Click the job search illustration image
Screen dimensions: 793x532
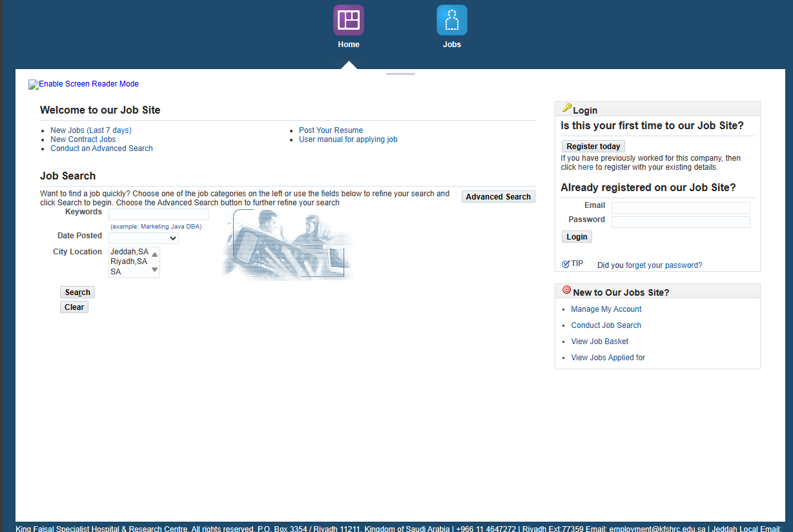[289, 245]
